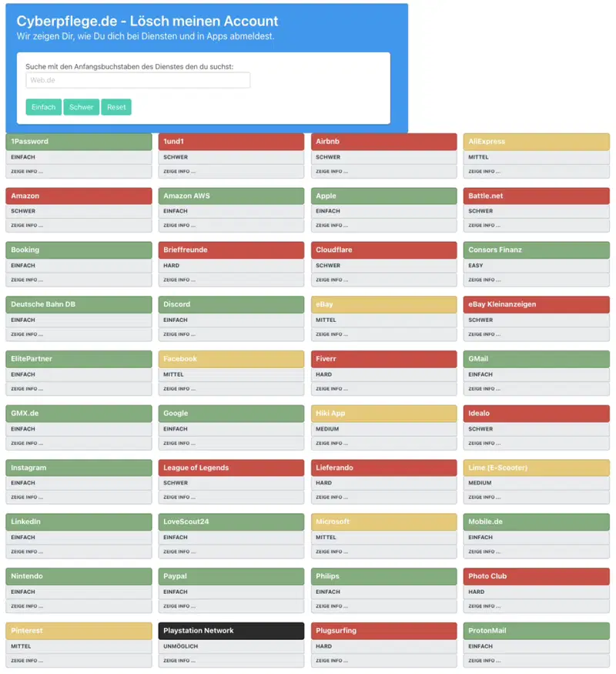Open the Philips card header

(x=383, y=576)
